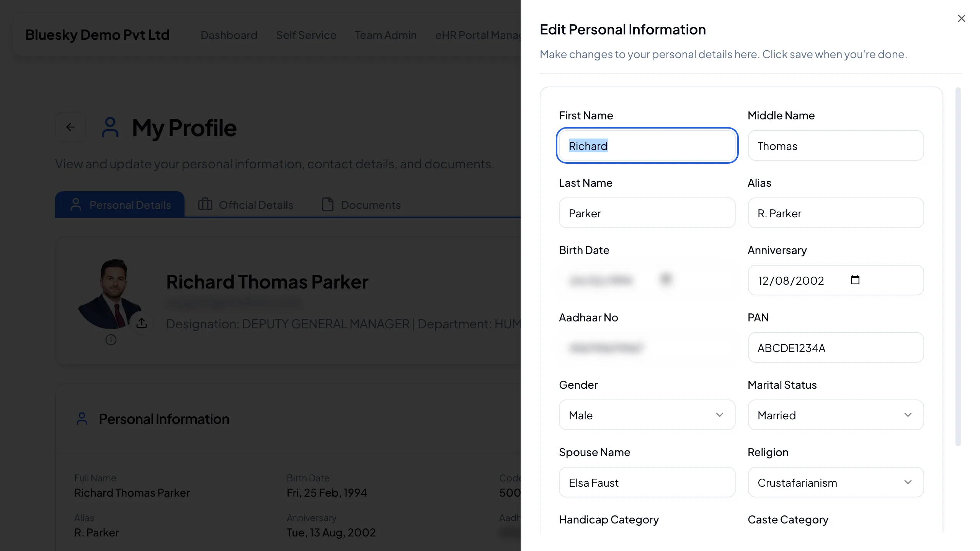The image size is (980, 551).
Task: Click the Birth Date value Fri, 25 Feb, 1994
Action: coord(327,493)
